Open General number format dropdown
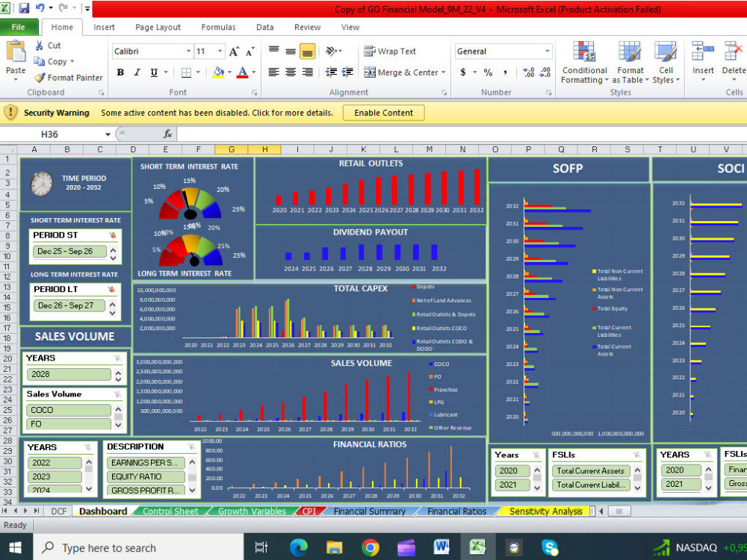 click(x=548, y=52)
